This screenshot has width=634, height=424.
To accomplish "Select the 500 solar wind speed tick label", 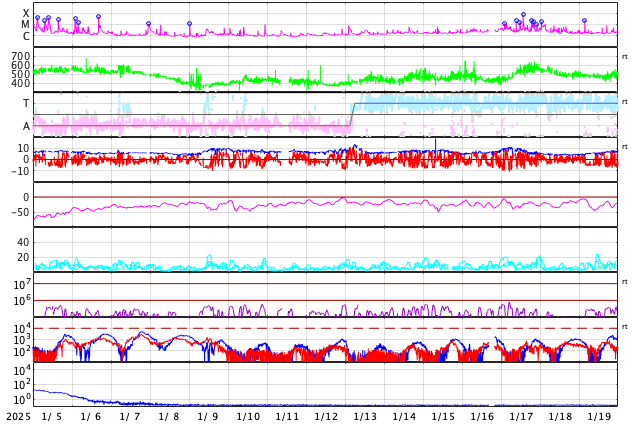I will pos(21,74).
